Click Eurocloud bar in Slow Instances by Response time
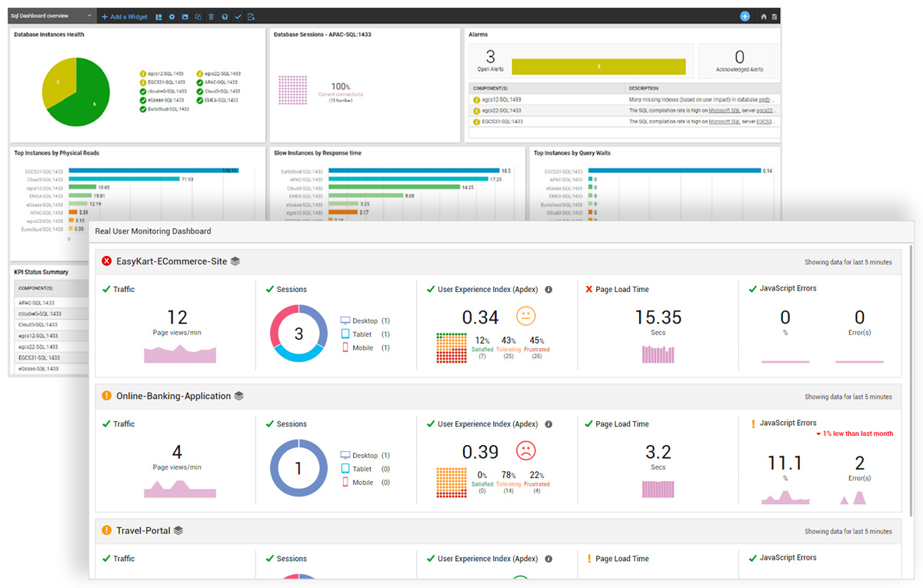The image size is (923, 588). [x=413, y=171]
